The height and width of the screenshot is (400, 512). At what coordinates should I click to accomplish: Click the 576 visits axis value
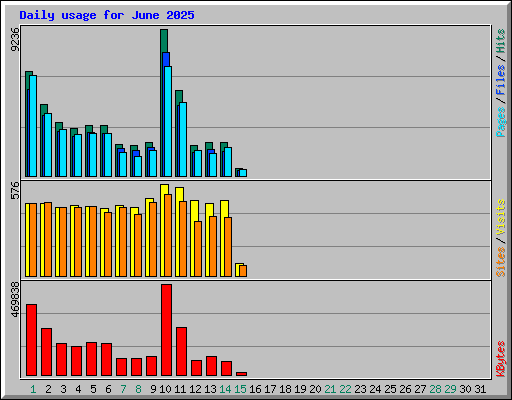point(15,190)
